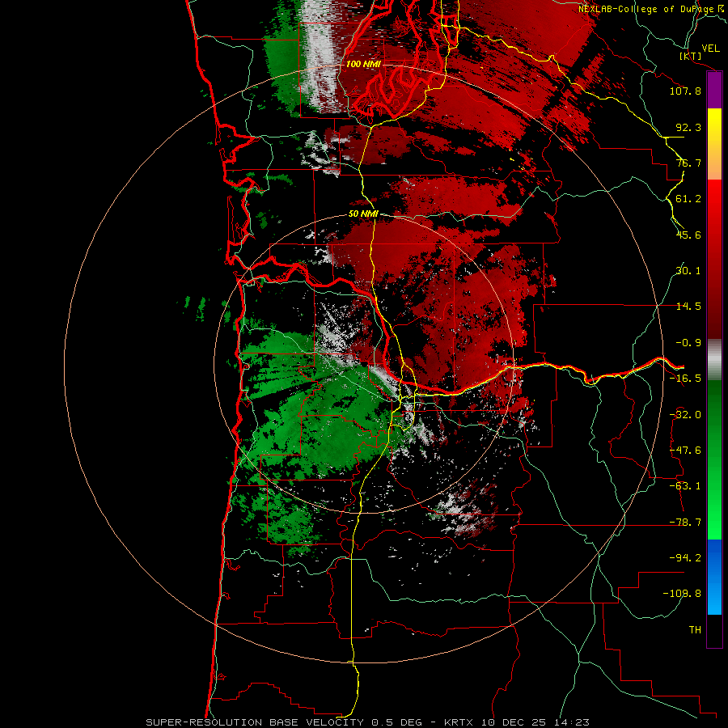This screenshot has height=728, width=728.
Task: Click the KRTX 10 DEC 25 14:23 timestamp
Action: pos(517,722)
